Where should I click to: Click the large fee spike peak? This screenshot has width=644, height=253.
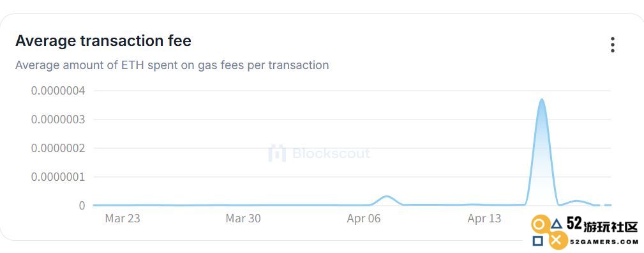[542, 100]
